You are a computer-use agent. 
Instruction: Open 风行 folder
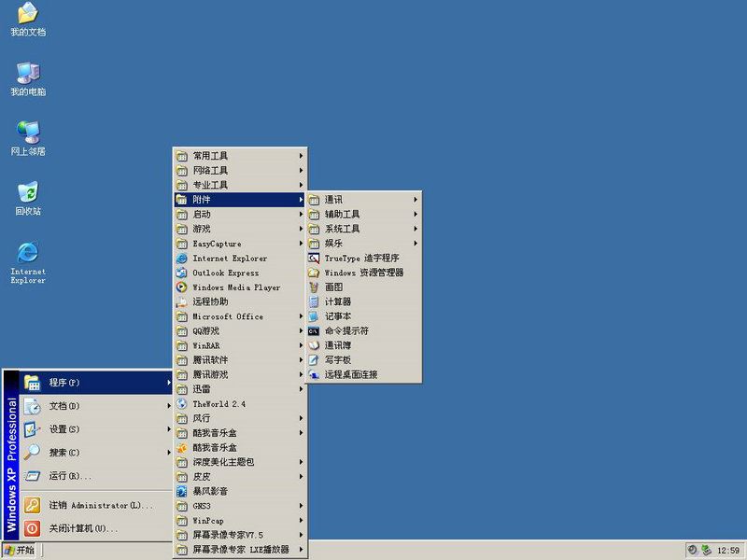tap(240, 418)
